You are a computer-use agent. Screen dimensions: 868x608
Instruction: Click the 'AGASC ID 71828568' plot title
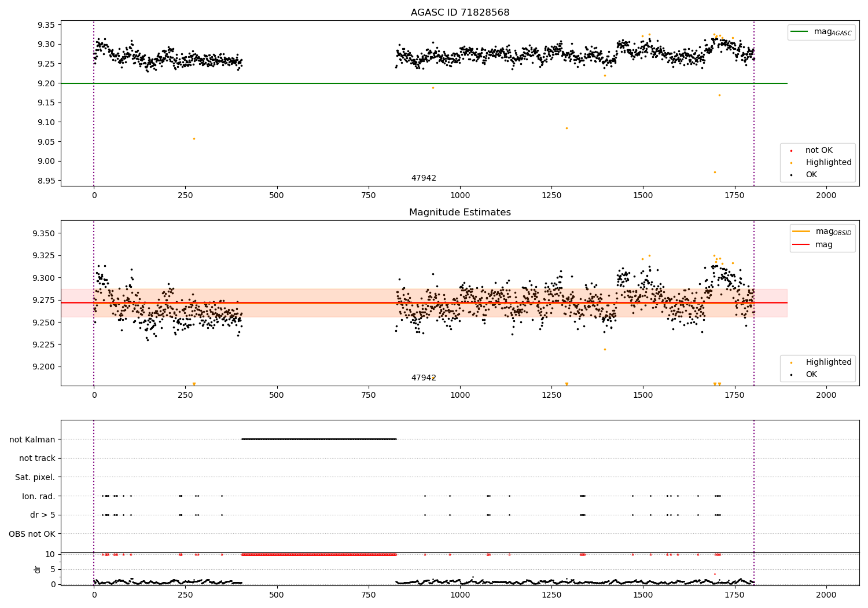pyautogui.click(x=460, y=13)
